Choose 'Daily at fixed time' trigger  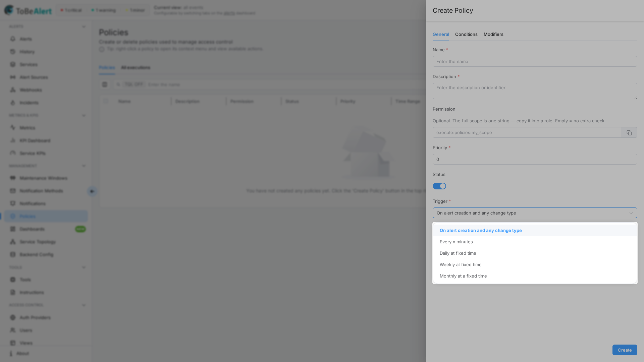pos(535,253)
